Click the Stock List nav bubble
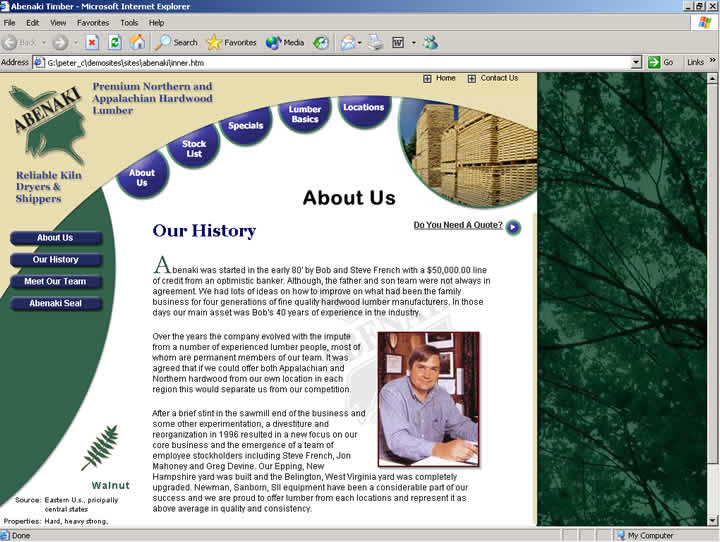 [194, 148]
